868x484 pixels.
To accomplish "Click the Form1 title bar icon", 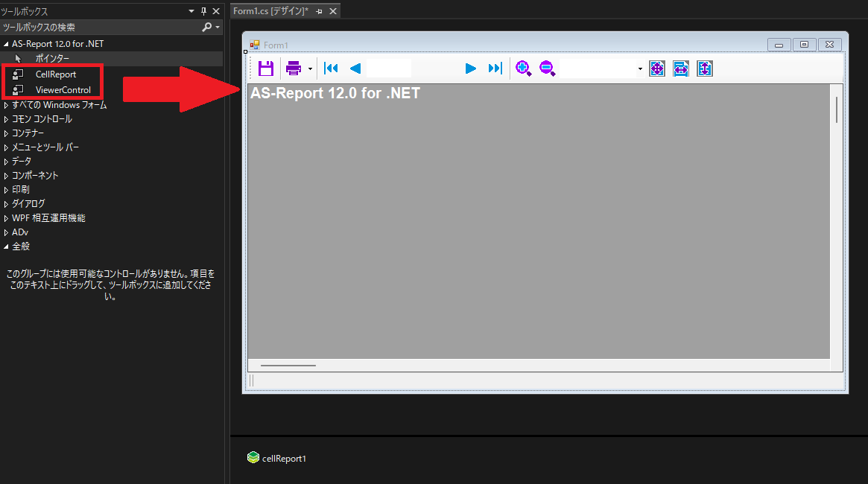I will [255, 45].
